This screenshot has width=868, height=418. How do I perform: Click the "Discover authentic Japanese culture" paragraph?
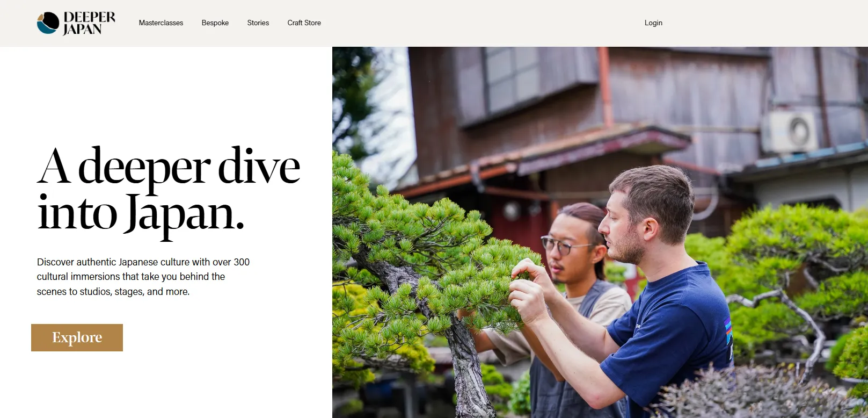pos(143,277)
